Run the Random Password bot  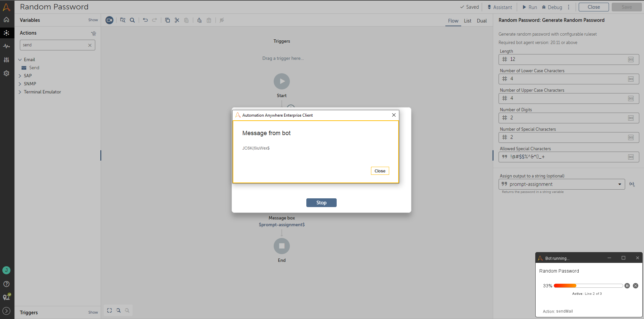tap(530, 7)
